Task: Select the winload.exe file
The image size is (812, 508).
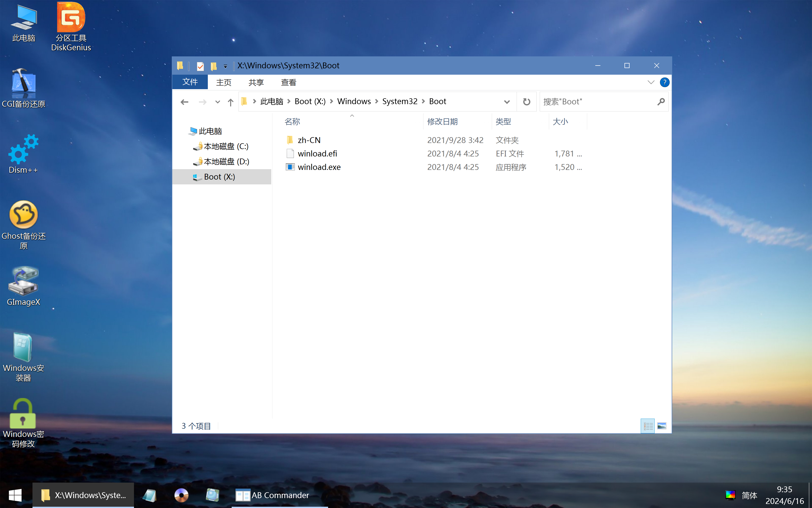Action: pos(319,167)
